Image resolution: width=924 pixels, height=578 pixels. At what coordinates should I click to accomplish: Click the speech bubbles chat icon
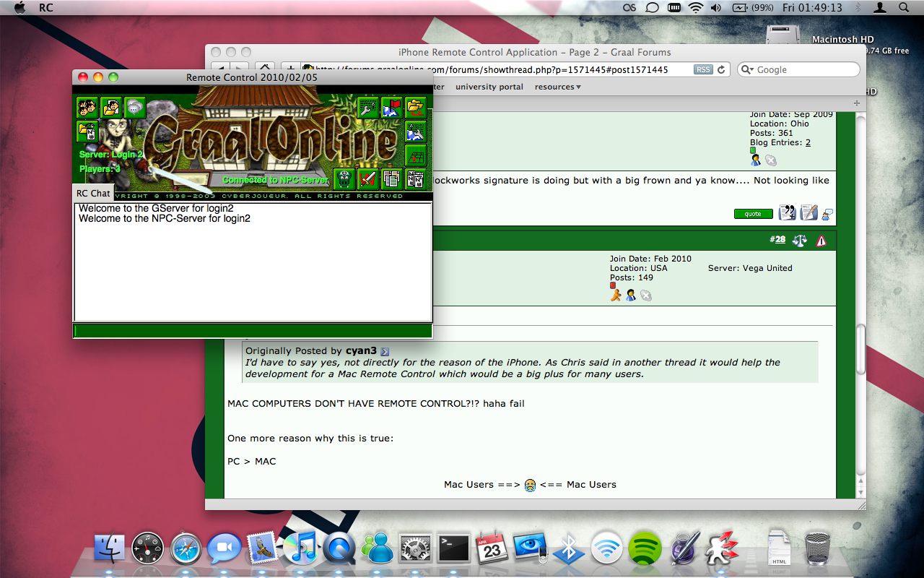point(134,108)
